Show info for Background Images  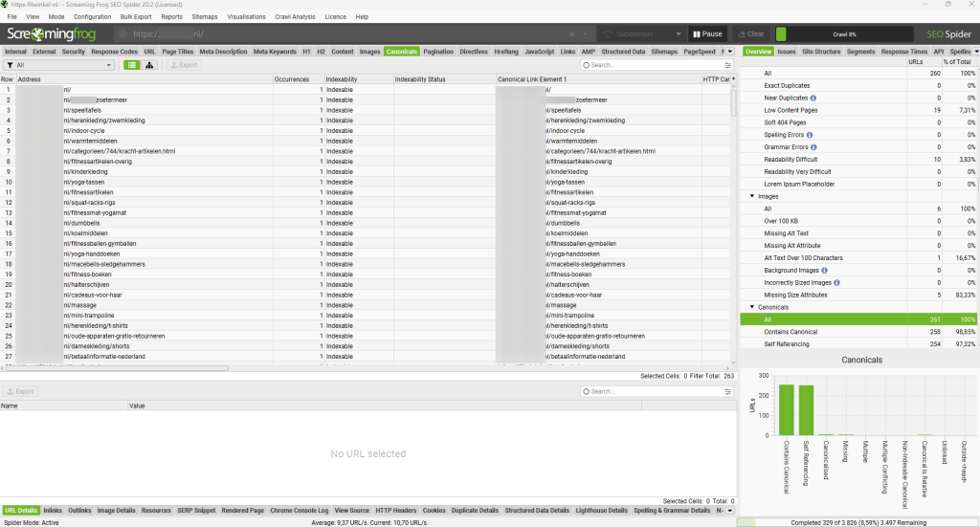824,271
